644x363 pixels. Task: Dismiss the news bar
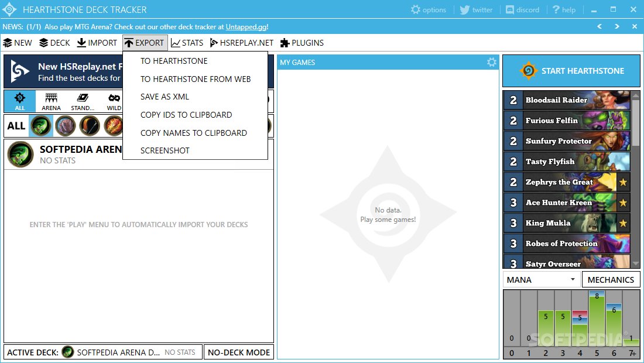pyautogui.click(x=635, y=26)
